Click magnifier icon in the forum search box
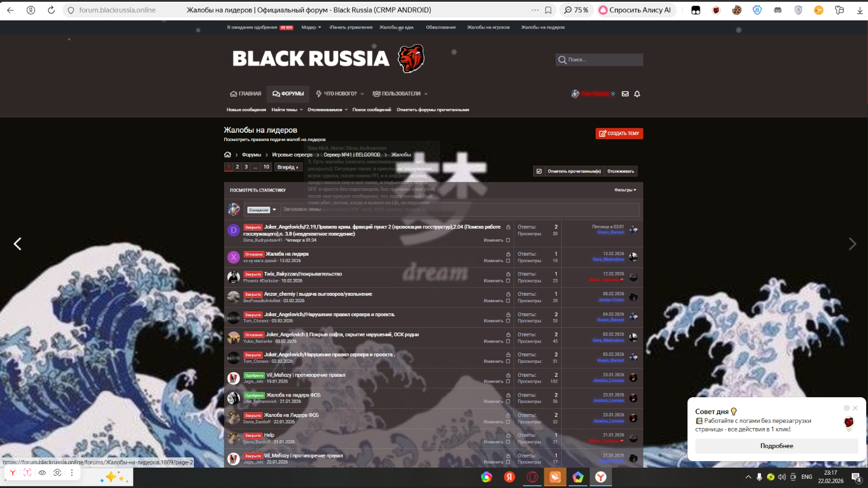Viewport: 868px width, 488px height. [x=562, y=59]
